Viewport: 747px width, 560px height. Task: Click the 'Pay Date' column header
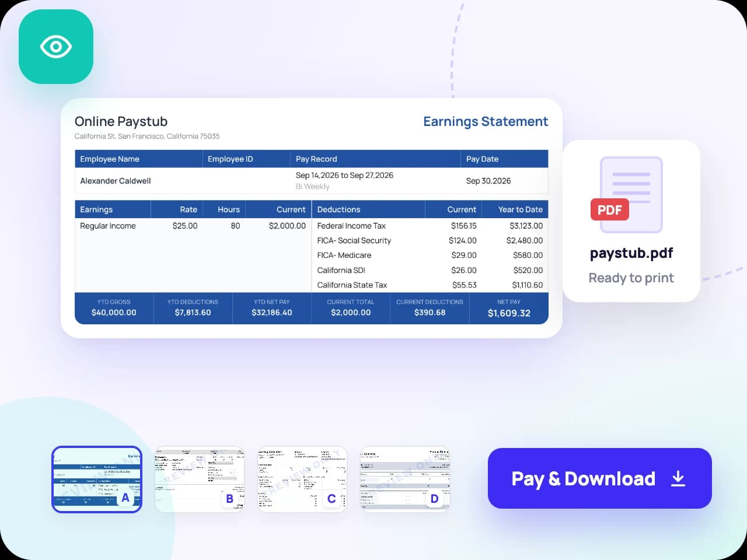(482, 159)
